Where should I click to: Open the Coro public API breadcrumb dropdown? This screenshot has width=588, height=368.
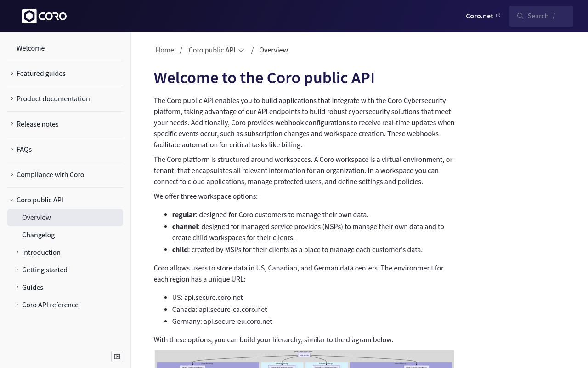pyautogui.click(x=216, y=50)
